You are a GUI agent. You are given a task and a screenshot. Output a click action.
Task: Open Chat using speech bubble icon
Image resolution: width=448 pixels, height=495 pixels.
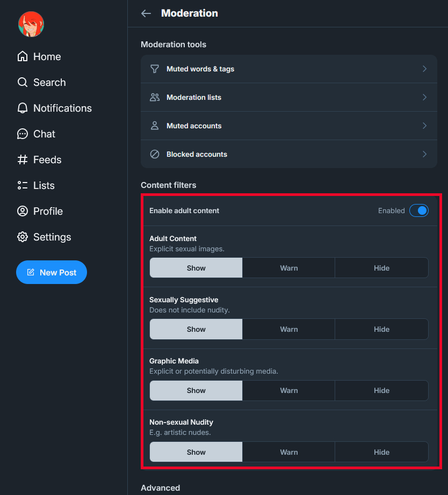tap(23, 134)
